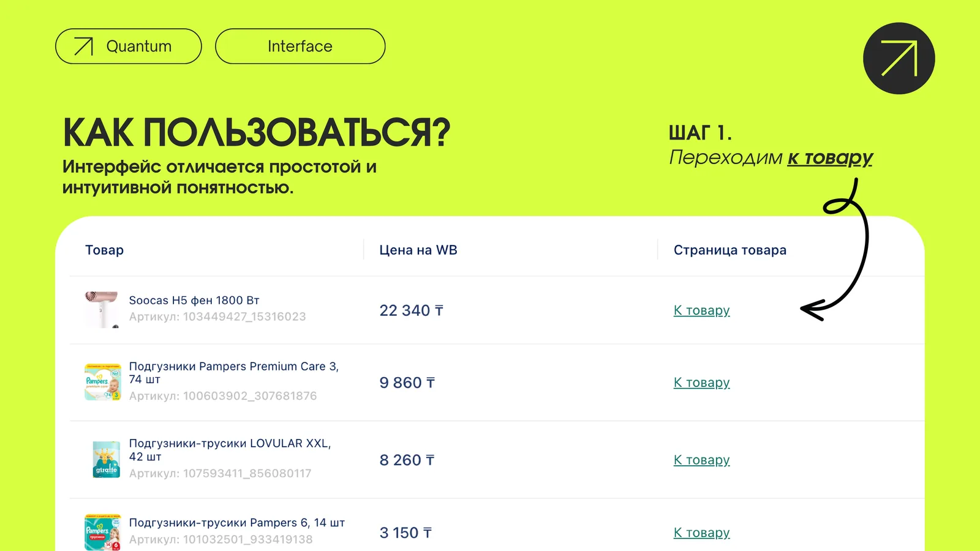Open 'К товару' link for Soocas H5 fen
Viewport: 980px width, 551px height.
coord(701,310)
